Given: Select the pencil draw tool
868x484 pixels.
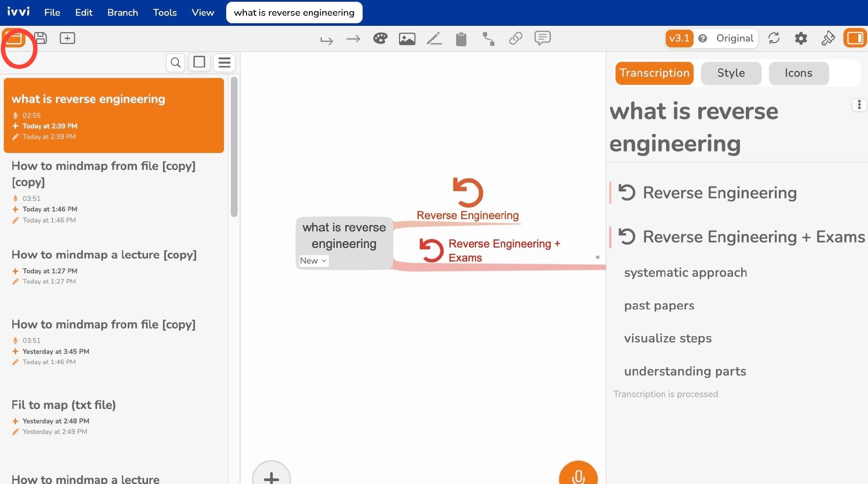Looking at the screenshot, I should (434, 39).
